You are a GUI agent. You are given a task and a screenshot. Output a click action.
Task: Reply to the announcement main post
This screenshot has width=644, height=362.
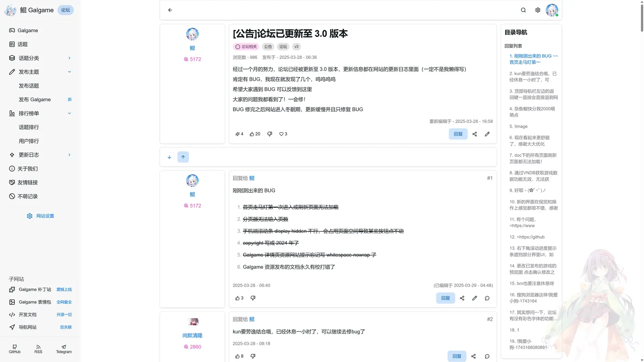458,134
